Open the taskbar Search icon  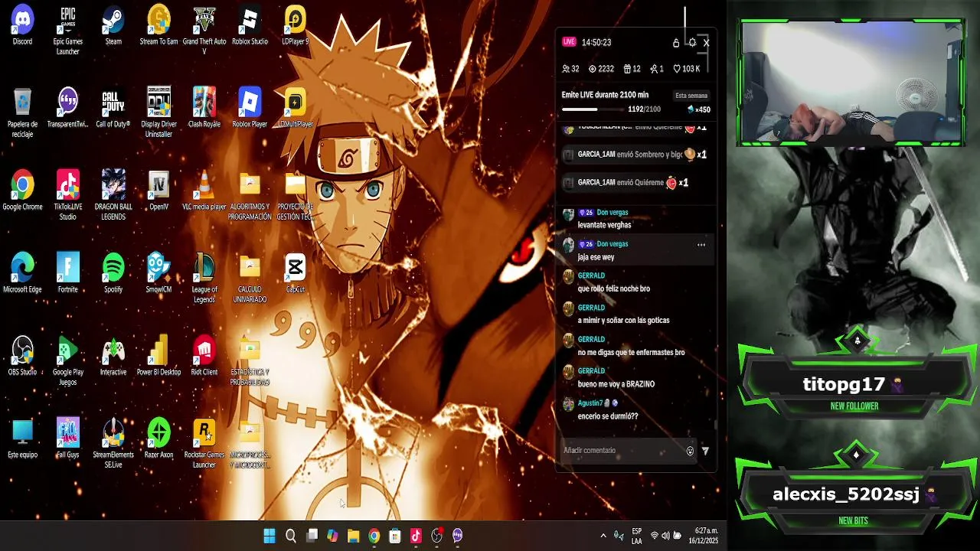coord(291,536)
